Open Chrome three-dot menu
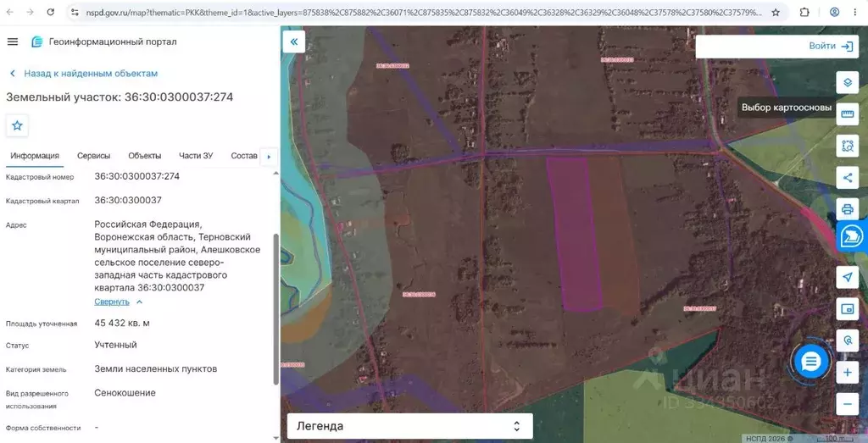868x443 pixels. (x=856, y=12)
